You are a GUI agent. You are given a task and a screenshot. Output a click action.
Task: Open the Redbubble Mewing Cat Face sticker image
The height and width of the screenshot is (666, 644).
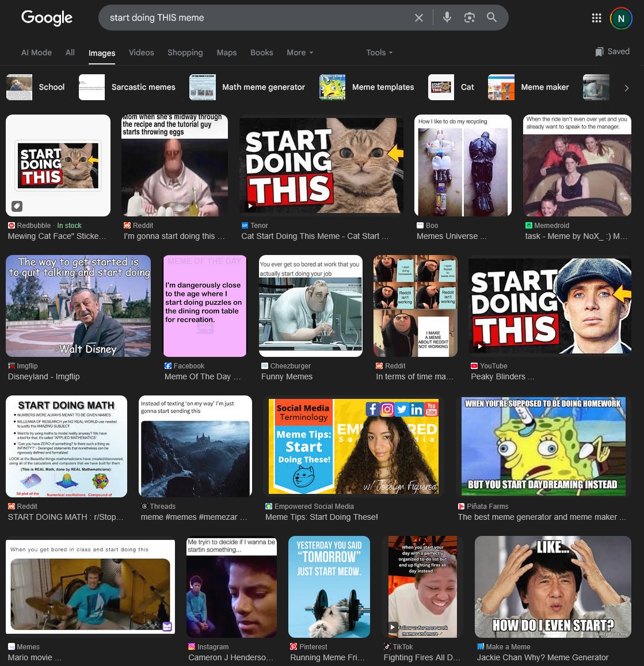coord(58,165)
